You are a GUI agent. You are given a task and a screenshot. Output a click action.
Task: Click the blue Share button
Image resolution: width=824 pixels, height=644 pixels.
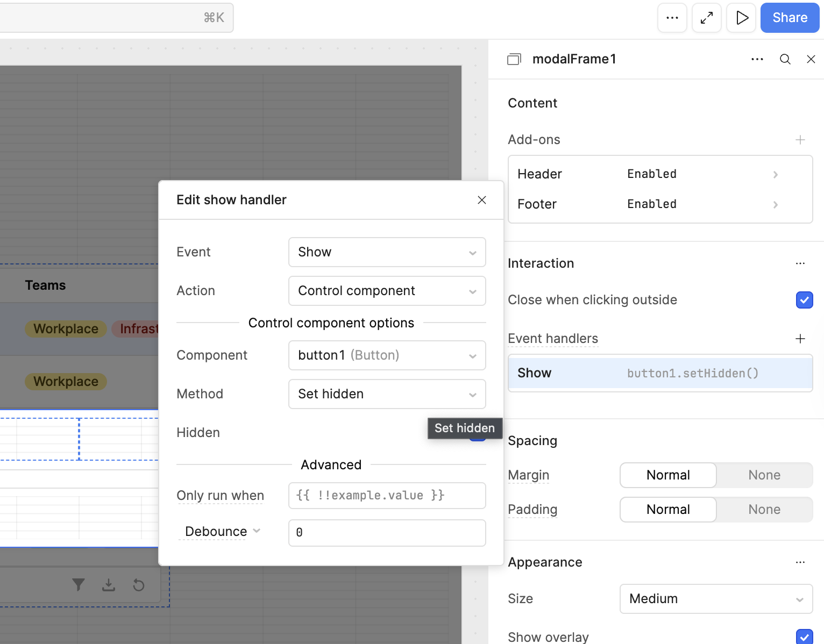tap(790, 18)
